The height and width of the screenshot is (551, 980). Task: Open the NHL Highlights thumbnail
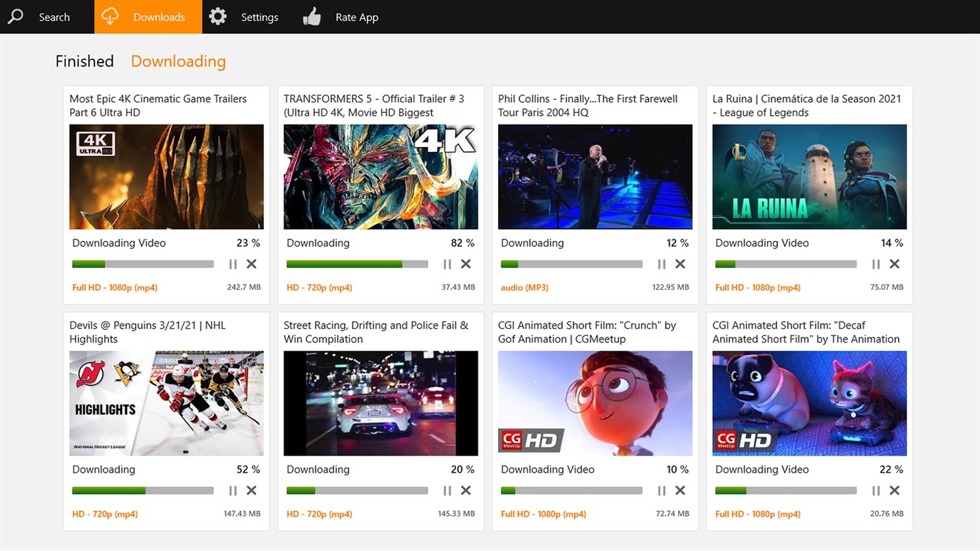coord(167,404)
